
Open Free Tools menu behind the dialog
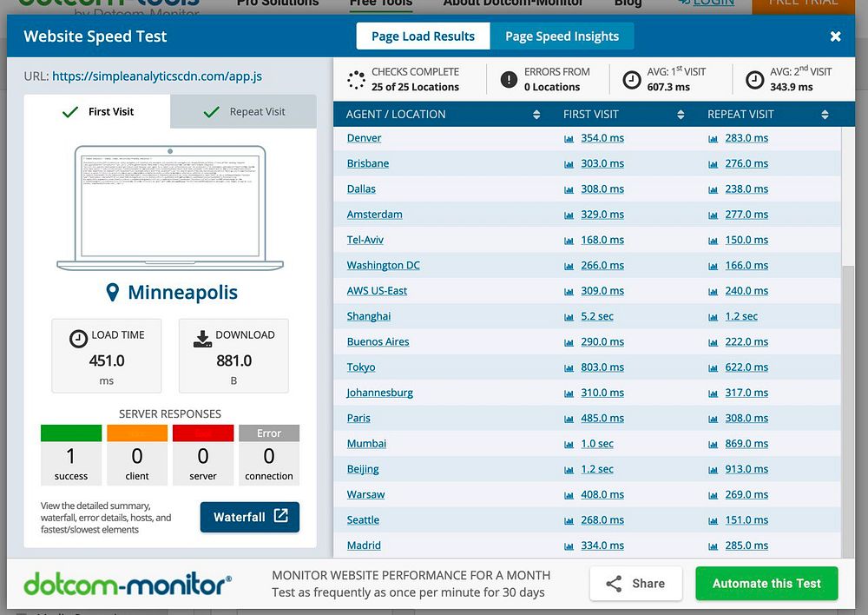[381, 3]
